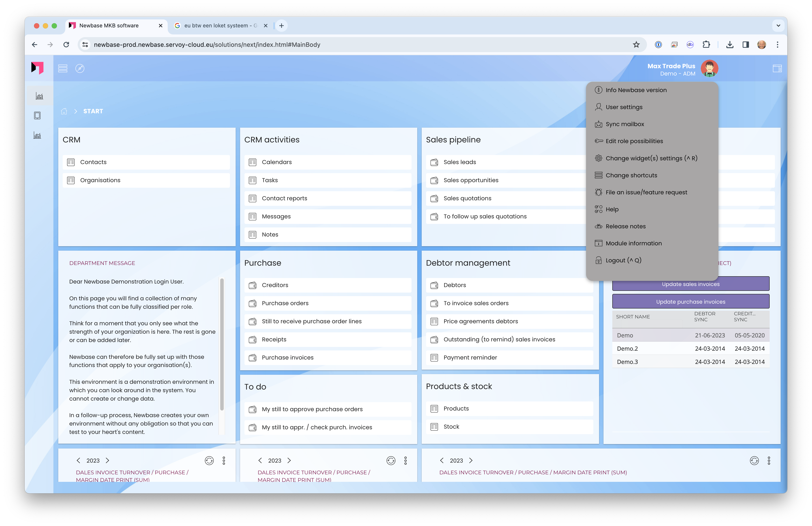Click the tablet icon in the left sidebar
The width and height of the screenshot is (812, 526).
(x=38, y=116)
